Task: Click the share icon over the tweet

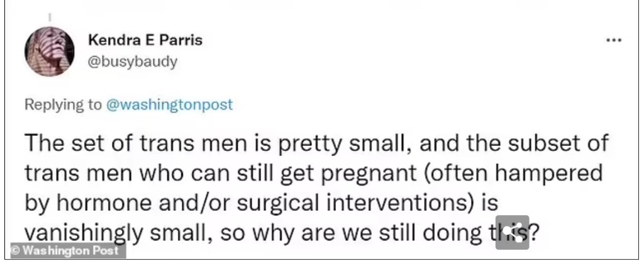Action: click(x=512, y=232)
